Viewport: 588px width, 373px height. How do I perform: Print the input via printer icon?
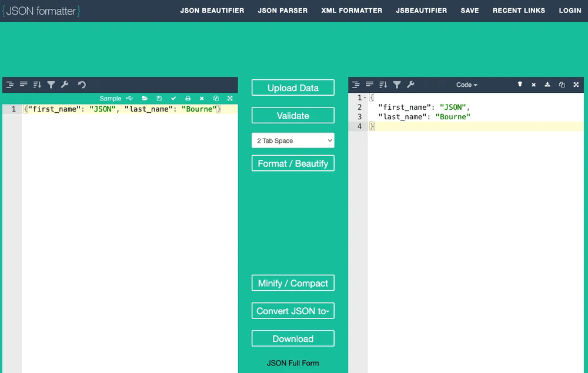[188, 99]
